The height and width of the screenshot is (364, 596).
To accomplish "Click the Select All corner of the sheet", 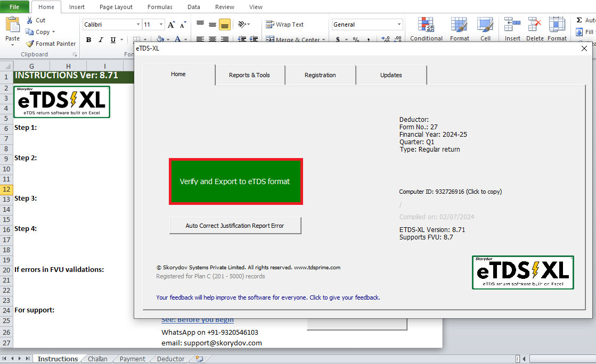I will tap(6, 66).
